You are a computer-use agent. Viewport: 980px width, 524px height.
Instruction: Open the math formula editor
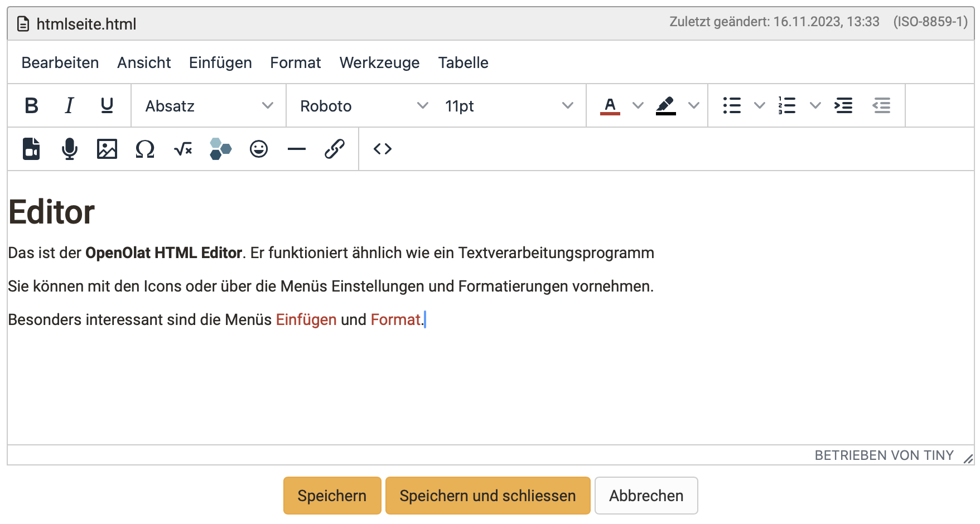(182, 149)
